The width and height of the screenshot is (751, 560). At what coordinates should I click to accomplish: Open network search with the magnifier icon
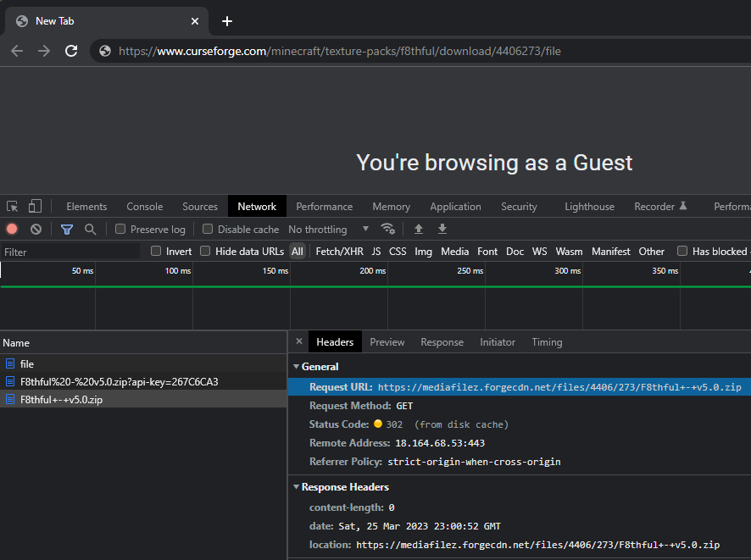(x=90, y=230)
